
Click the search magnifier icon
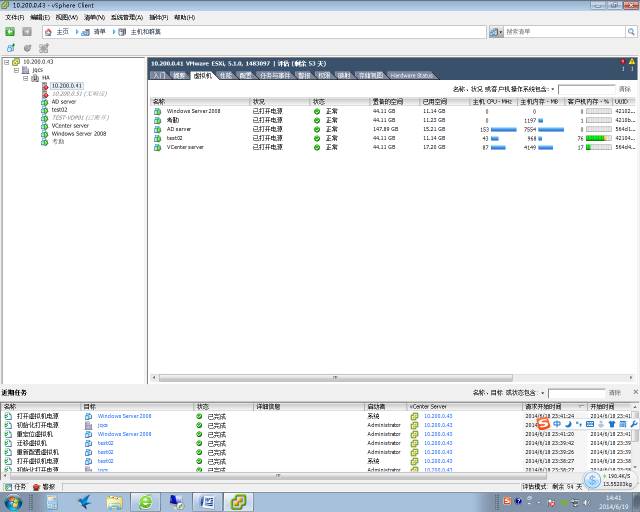click(631, 31)
